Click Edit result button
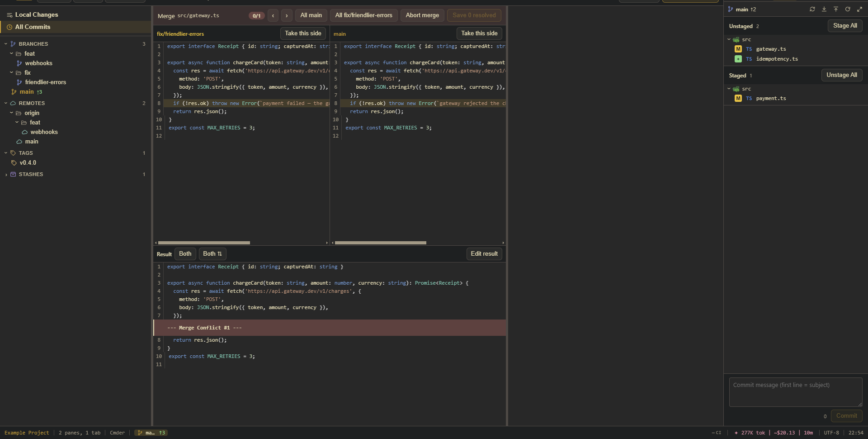The width and height of the screenshot is (868, 439). coord(484,254)
